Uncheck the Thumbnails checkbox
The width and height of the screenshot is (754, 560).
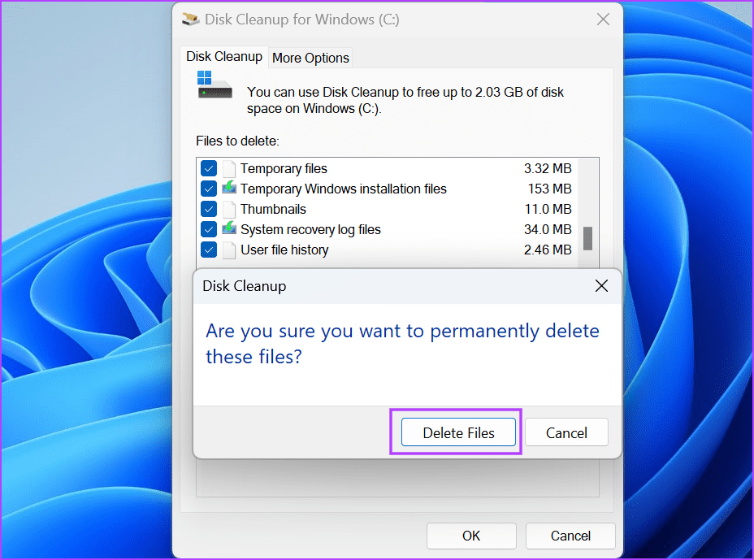click(209, 209)
